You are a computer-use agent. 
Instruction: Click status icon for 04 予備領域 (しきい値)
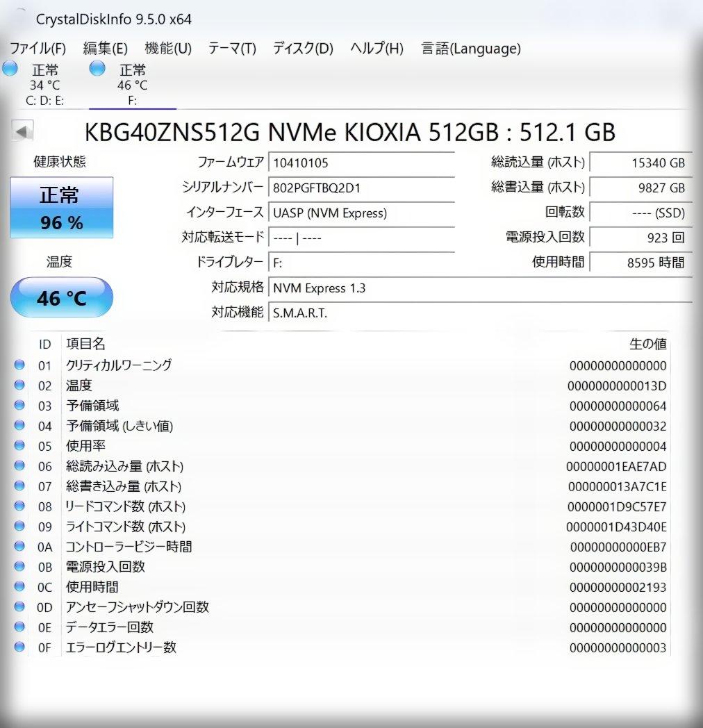[x=19, y=425]
